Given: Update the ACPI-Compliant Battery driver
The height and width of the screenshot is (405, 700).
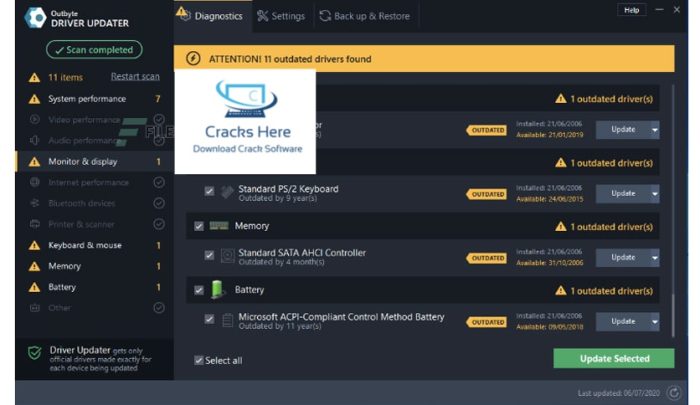Looking at the screenshot, I should coord(623,321).
